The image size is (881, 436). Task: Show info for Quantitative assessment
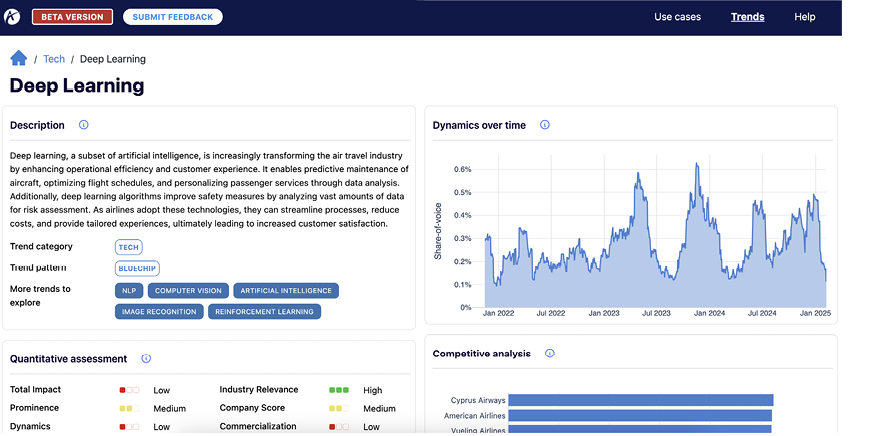[146, 358]
